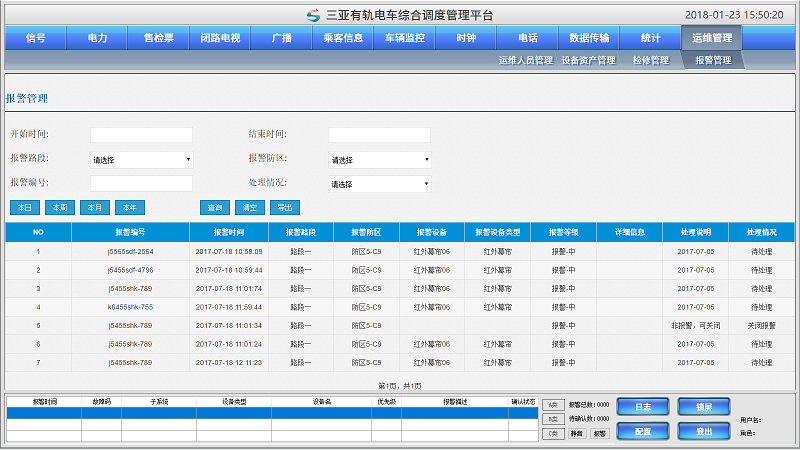Focus the 结束时间 input field
The image size is (800, 450).
(379, 135)
